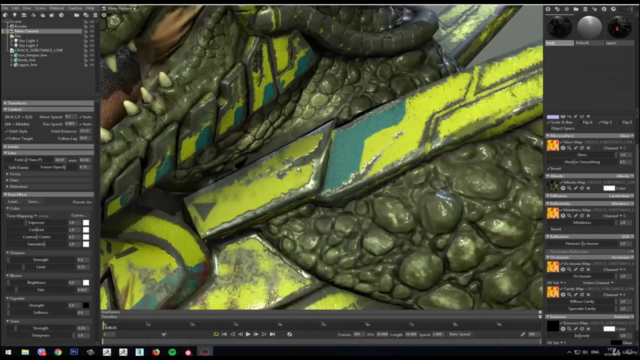Click the timeline Frames input field
Image resolution: width=640 pixels, height=360 pixels.
359,334
